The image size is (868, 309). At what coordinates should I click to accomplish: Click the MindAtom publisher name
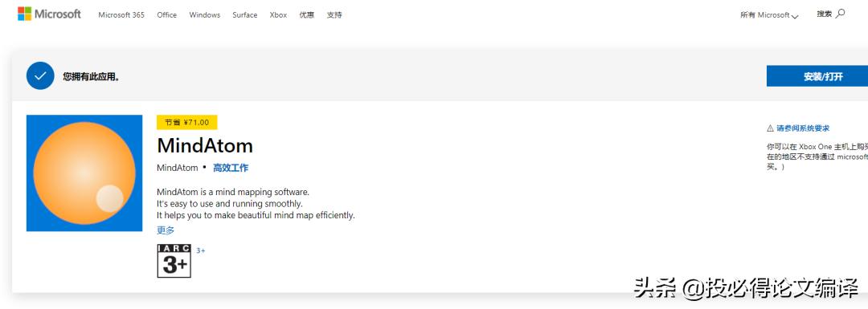click(x=177, y=168)
